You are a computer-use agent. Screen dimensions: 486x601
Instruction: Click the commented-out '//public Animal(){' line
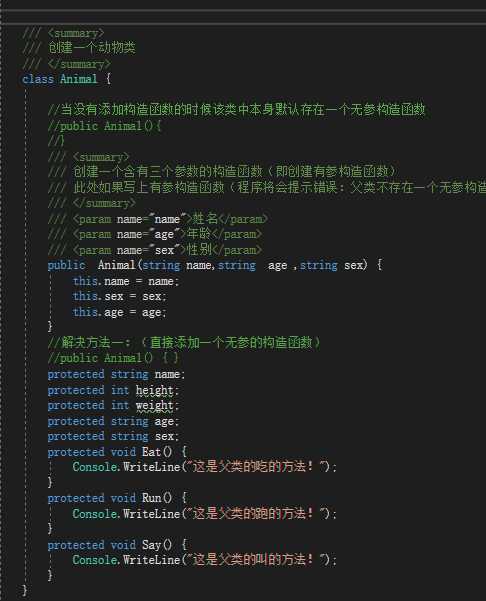click(105, 126)
